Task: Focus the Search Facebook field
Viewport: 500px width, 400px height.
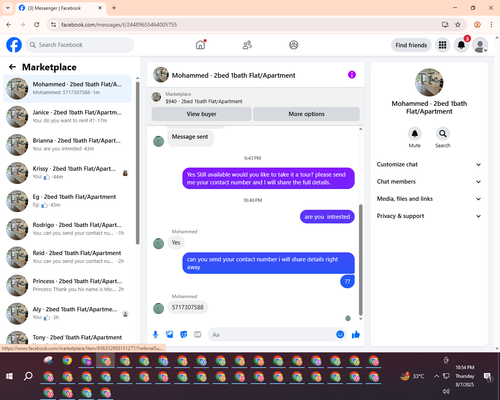Action: pyautogui.click(x=80, y=45)
